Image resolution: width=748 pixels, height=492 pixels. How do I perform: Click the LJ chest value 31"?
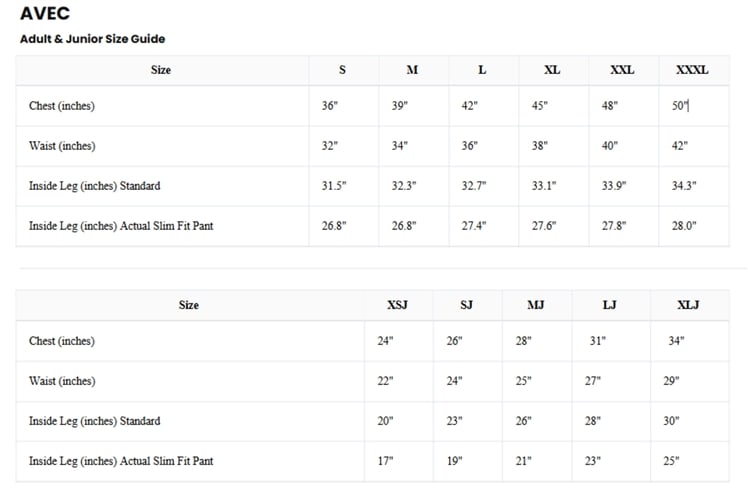click(x=597, y=341)
